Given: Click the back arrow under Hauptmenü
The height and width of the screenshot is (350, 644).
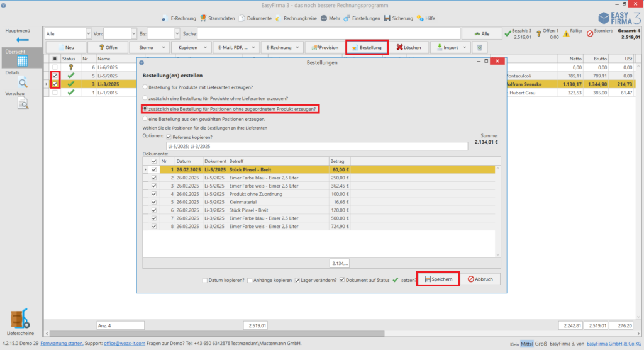Looking at the screenshot, I should 22,40.
